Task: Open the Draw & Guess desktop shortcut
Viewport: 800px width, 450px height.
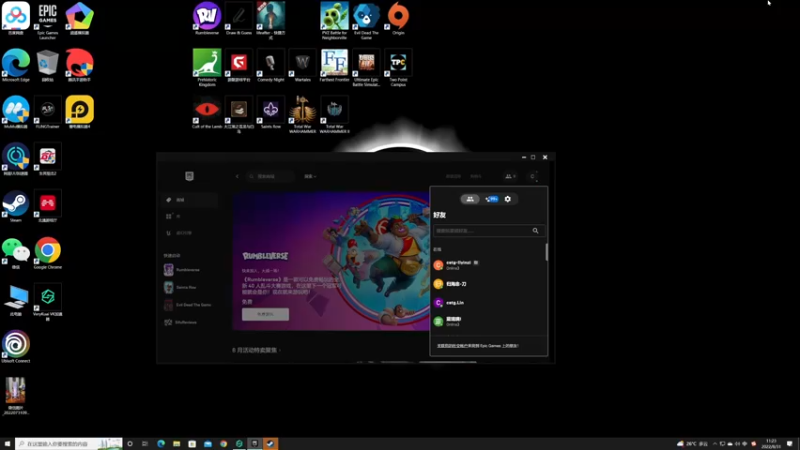Action: coord(239,18)
